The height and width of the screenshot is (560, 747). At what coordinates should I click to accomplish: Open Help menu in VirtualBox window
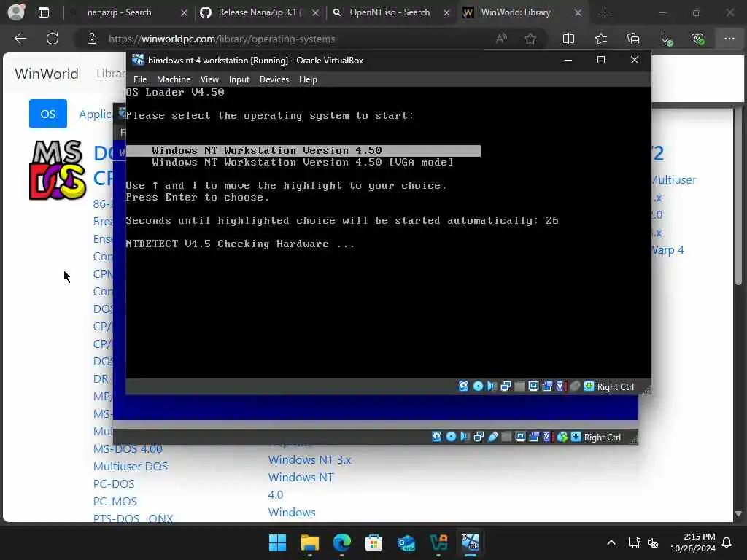coord(308,79)
